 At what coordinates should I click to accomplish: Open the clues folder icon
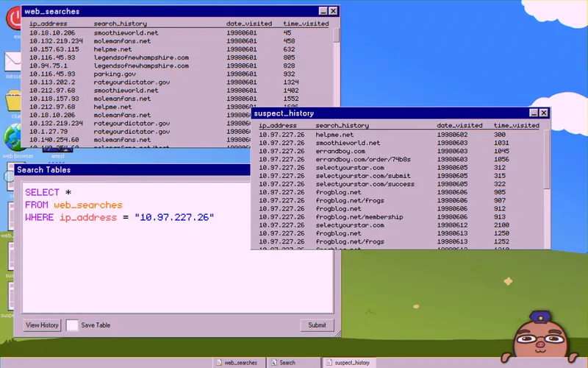(x=13, y=101)
